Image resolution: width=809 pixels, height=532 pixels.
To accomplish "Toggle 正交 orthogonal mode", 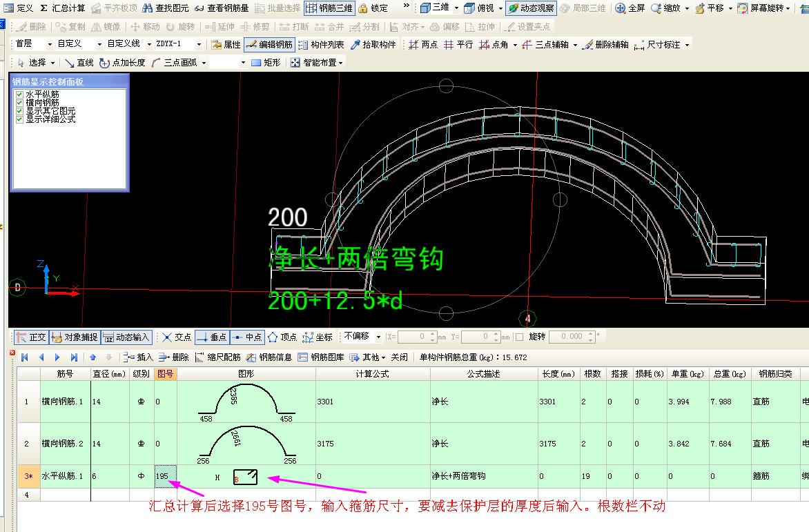I will pos(31,337).
